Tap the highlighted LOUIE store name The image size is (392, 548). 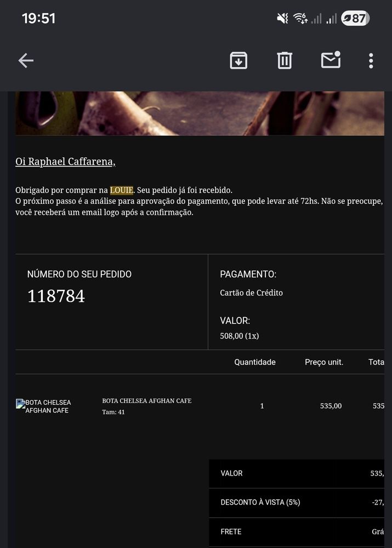pyautogui.click(x=121, y=190)
